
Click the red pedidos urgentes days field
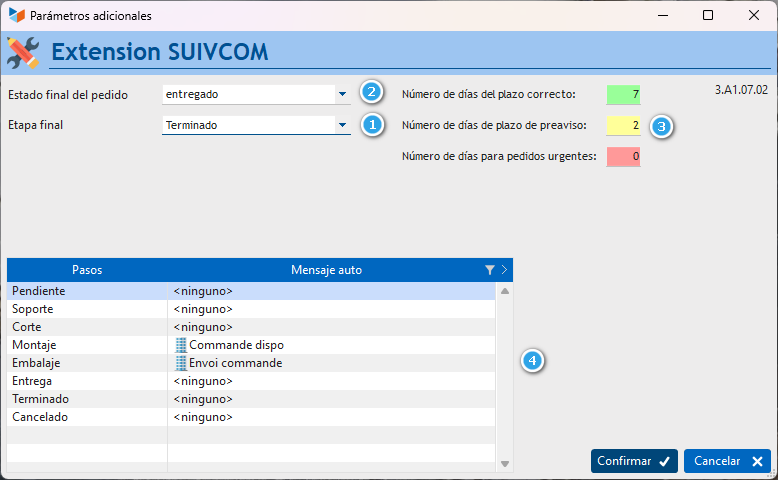pyautogui.click(x=623, y=156)
